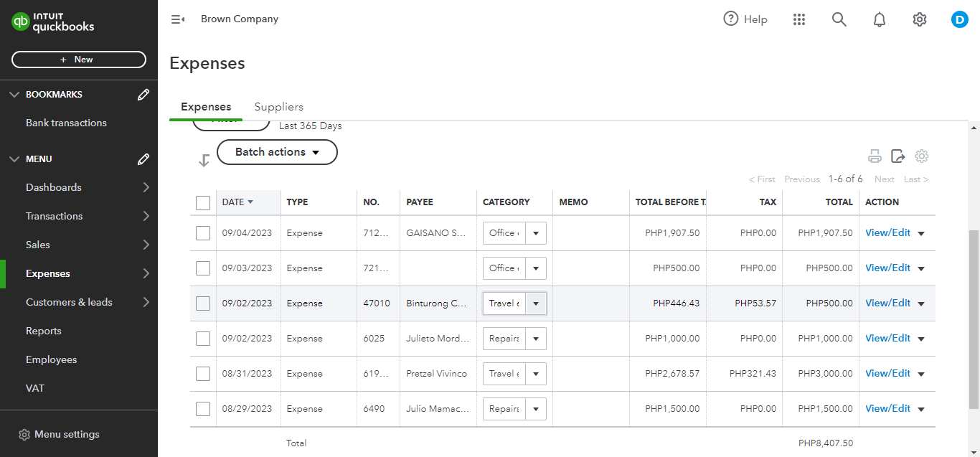Open the search magnifier icon
The image size is (980, 457).
pyautogui.click(x=839, y=19)
